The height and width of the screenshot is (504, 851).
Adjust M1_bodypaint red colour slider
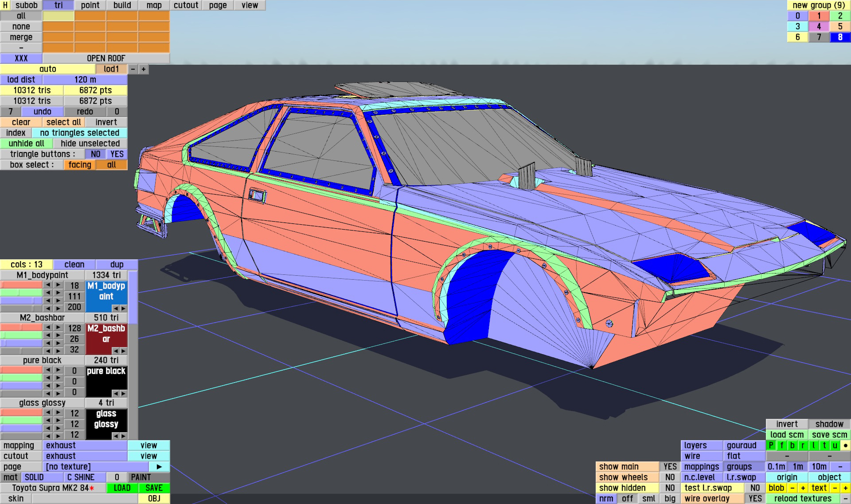[x=21, y=285]
